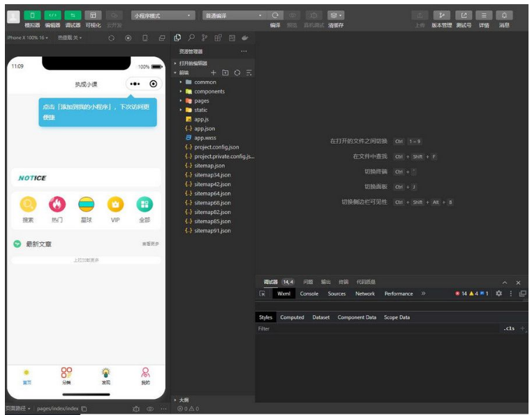Screen dimensions: 532x415
Task: Open the 普通编译 compile mode dropdown
Action: point(234,15)
